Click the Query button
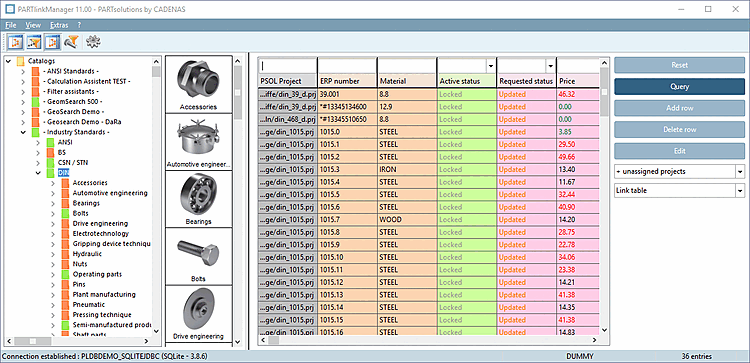Viewport: 750px width, 363px height. click(679, 87)
